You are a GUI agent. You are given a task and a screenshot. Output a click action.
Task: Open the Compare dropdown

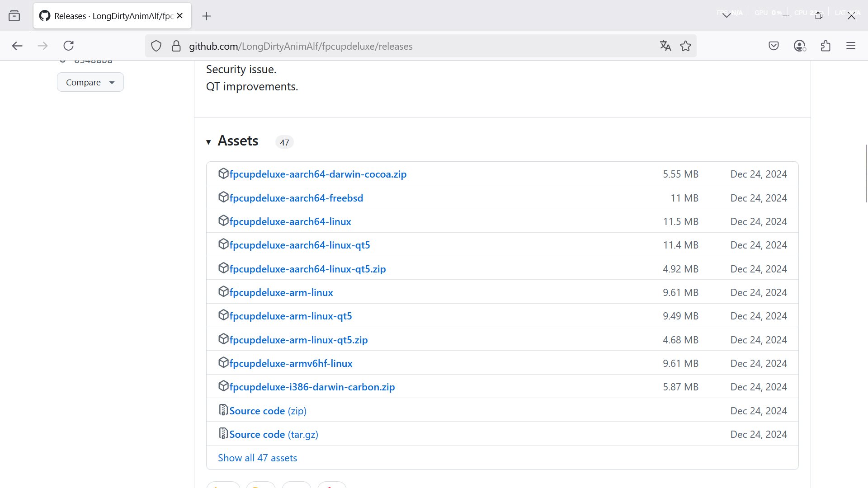pos(90,82)
